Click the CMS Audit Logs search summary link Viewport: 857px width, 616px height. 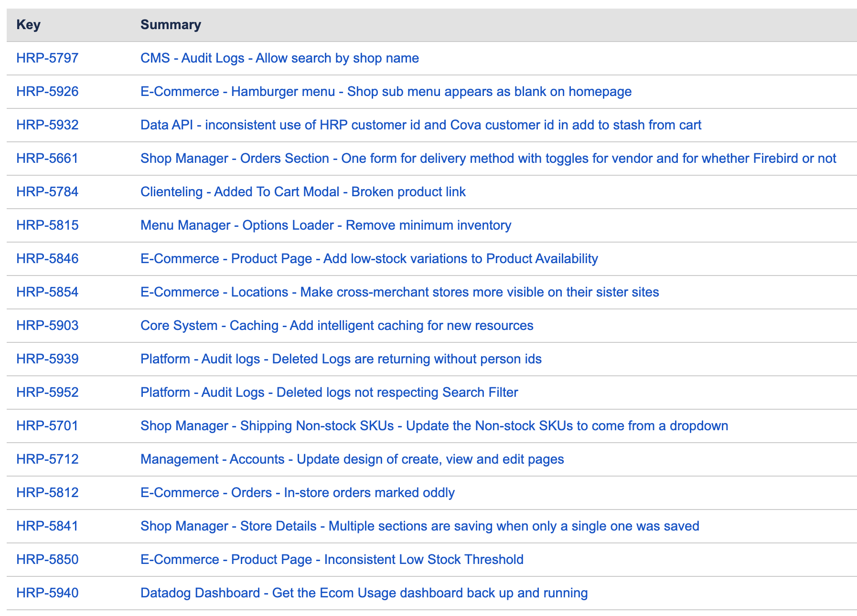click(x=279, y=58)
